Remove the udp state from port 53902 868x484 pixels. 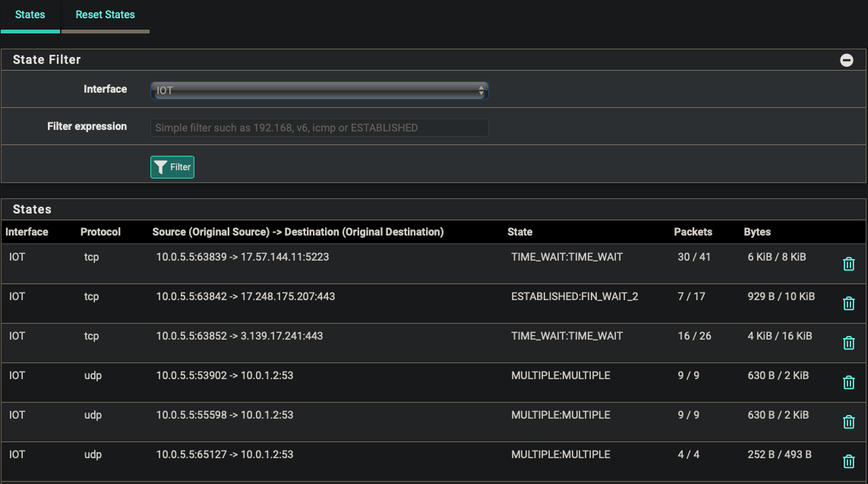coord(848,382)
